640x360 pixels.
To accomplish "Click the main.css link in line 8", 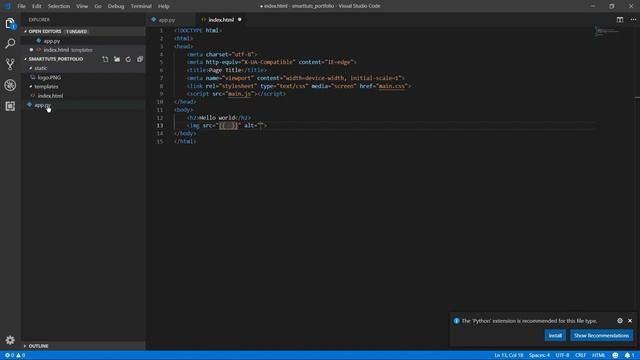I will [392, 86].
